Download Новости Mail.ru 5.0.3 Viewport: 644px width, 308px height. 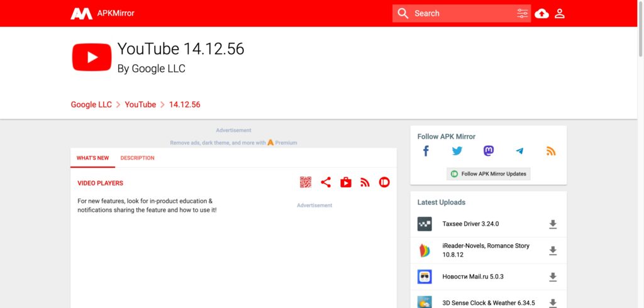553,277
